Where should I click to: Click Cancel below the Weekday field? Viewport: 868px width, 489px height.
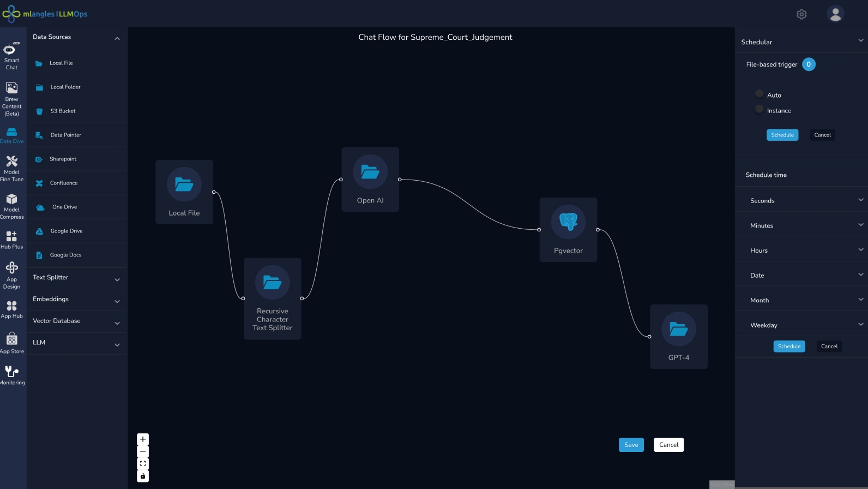[829, 346]
